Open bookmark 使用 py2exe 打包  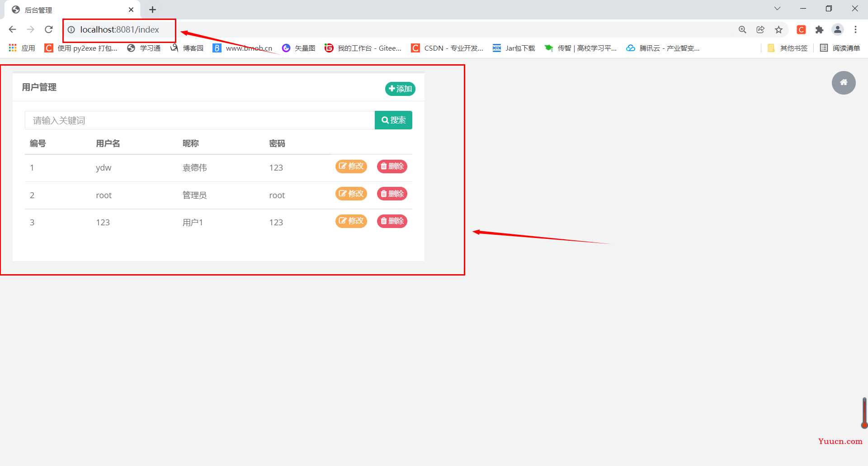pos(81,48)
